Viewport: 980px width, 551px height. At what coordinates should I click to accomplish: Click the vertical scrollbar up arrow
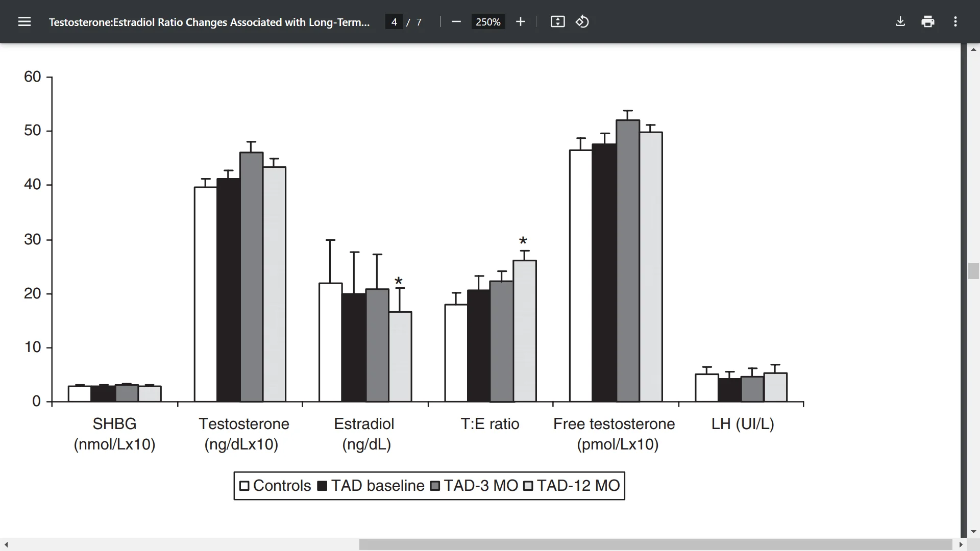(x=973, y=49)
